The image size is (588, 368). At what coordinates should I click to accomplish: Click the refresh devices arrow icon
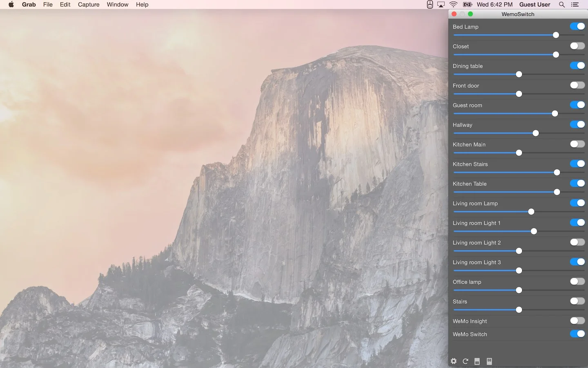tap(465, 361)
